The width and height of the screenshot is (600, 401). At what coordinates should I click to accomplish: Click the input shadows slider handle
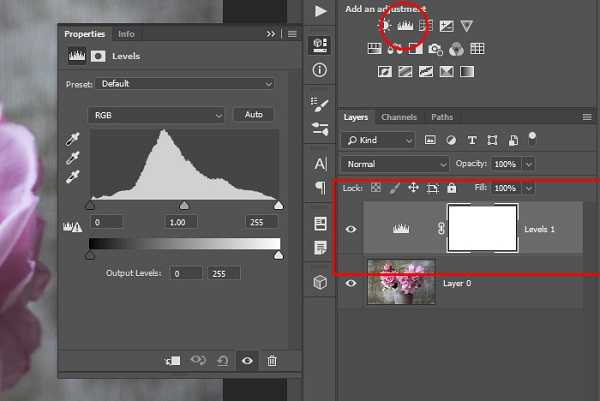coord(90,205)
